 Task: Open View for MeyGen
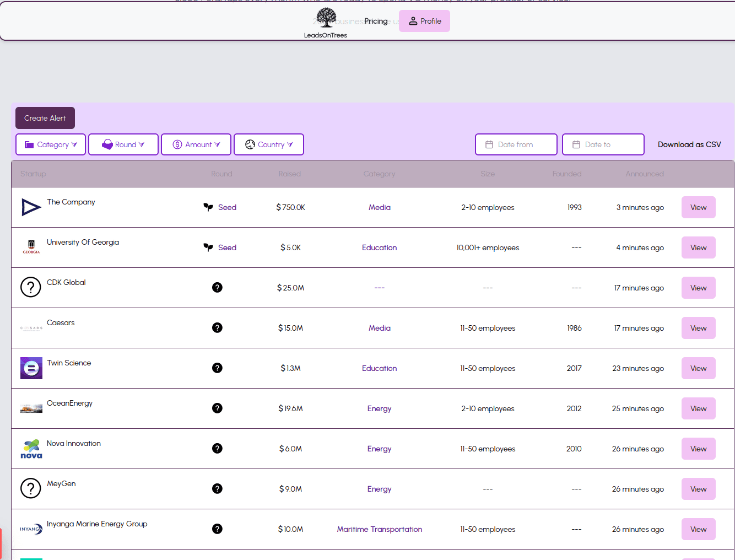(699, 489)
